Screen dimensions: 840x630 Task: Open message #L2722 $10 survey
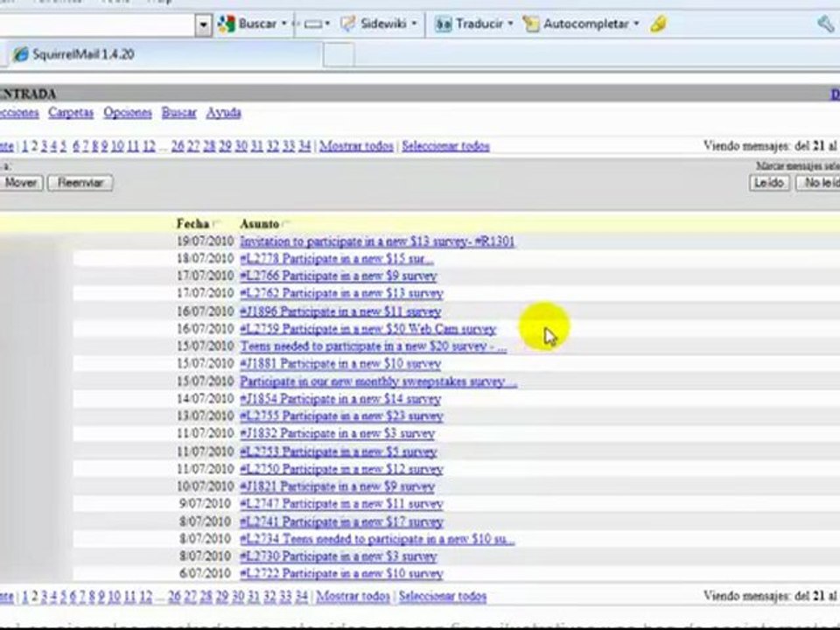341,574
